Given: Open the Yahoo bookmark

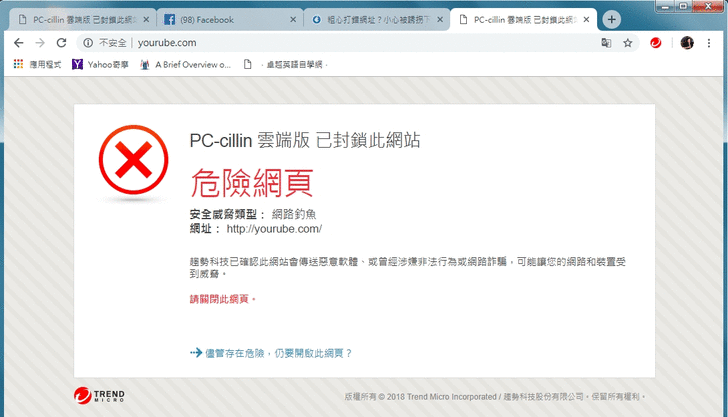Looking at the screenshot, I should [100, 65].
